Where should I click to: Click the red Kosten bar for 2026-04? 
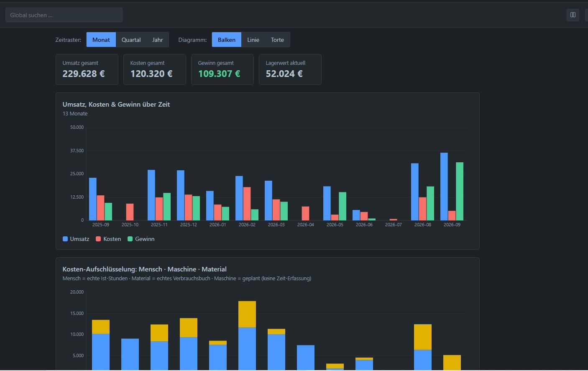(306, 213)
